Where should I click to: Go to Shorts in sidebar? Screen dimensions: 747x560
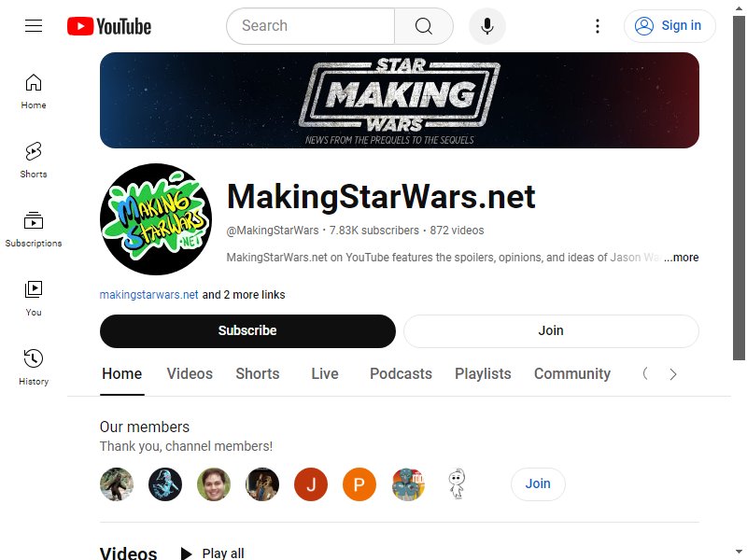(x=34, y=160)
